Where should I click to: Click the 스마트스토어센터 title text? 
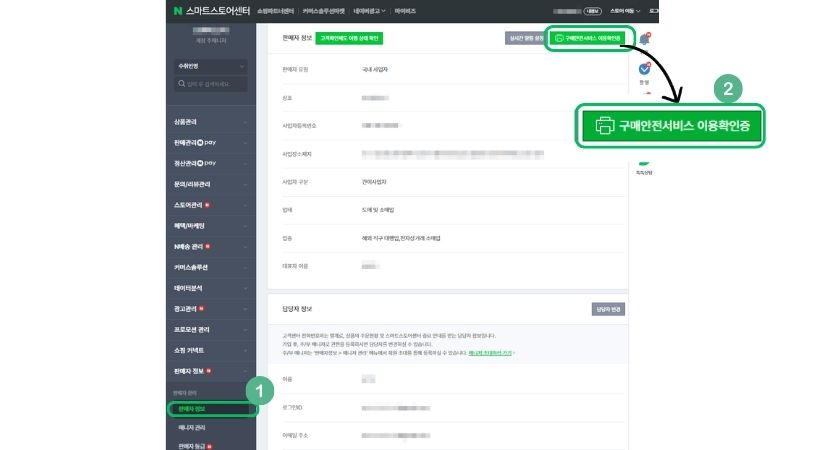pyautogui.click(x=218, y=11)
